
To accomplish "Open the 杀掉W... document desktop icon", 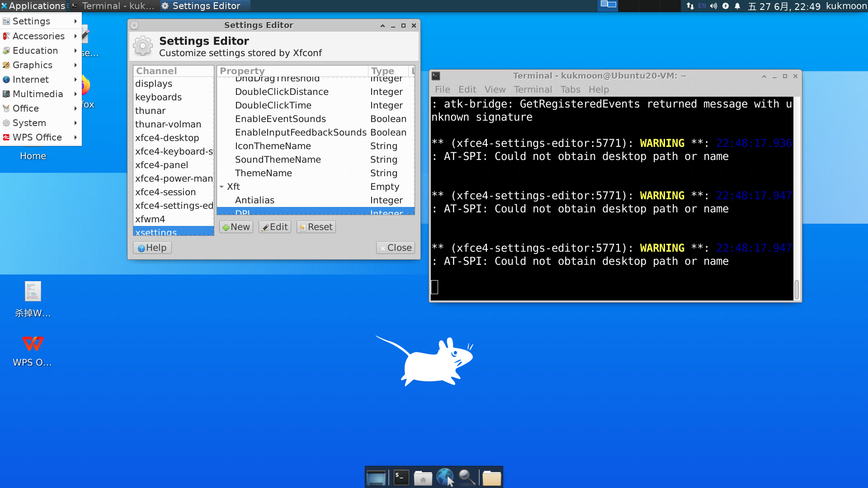I will point(33,300).
